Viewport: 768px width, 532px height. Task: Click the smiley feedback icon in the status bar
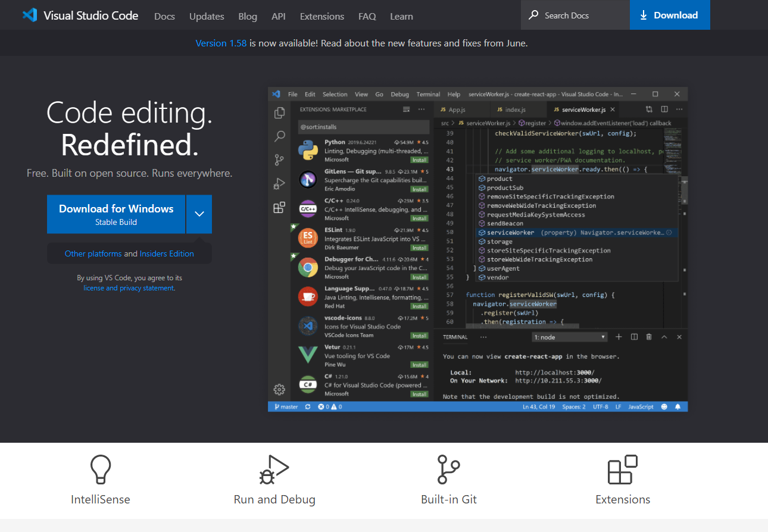[665, 407]
